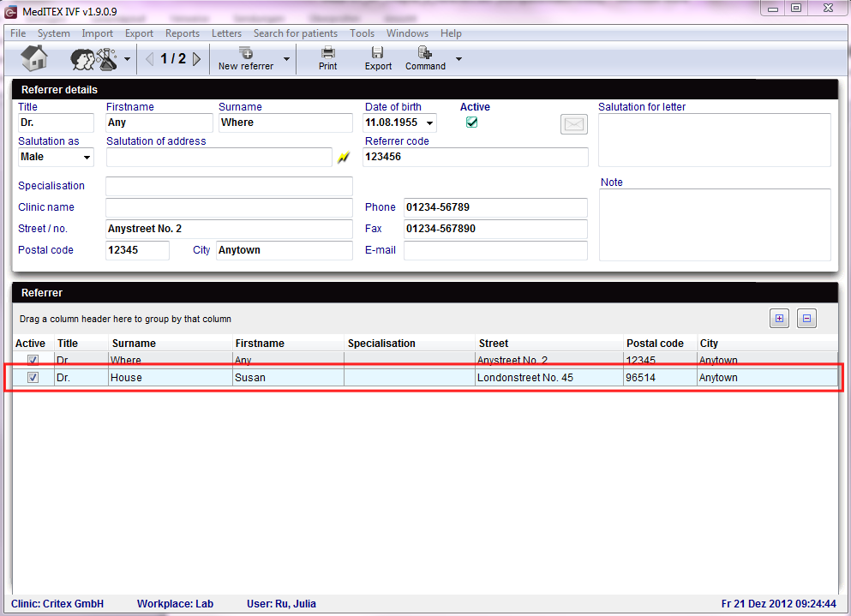Click the Postal code field 12345
Image resolution: width=851 pixels, height=616 pixels.
137,250
